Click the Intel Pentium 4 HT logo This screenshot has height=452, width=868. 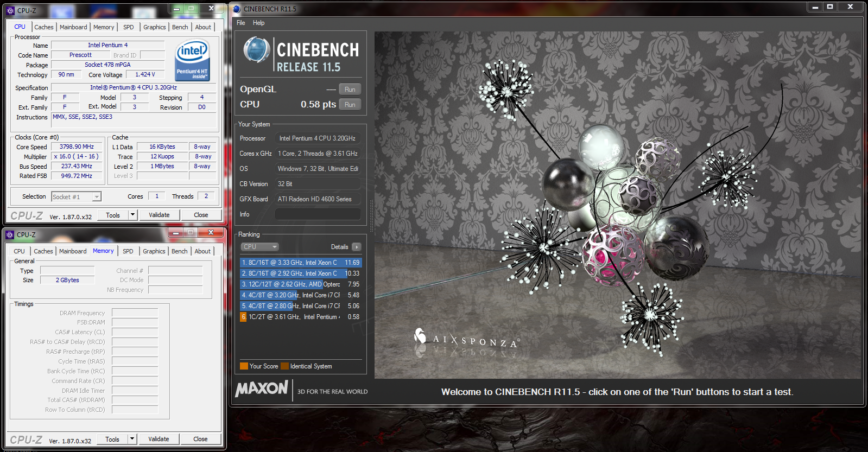(193, 60)
